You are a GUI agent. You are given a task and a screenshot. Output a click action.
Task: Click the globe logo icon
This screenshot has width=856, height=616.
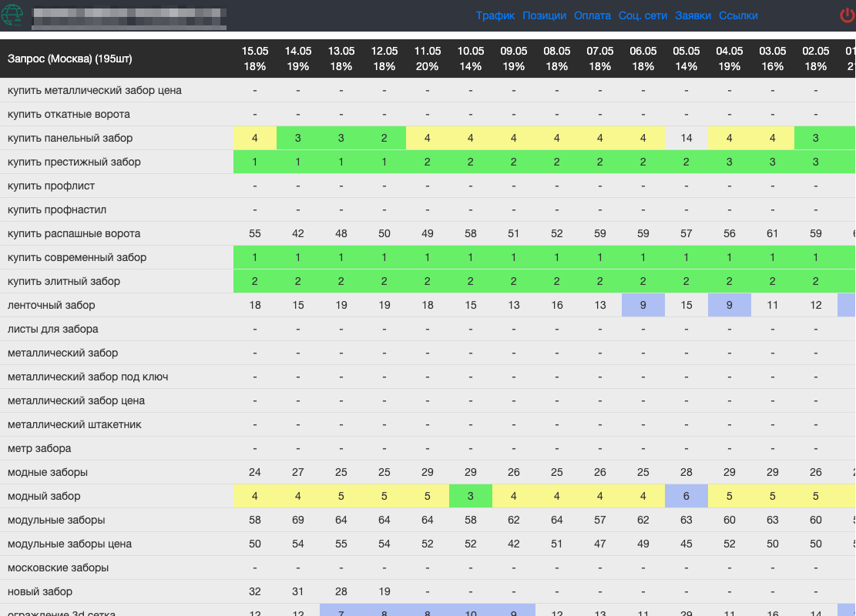click(x=14, y=15)
